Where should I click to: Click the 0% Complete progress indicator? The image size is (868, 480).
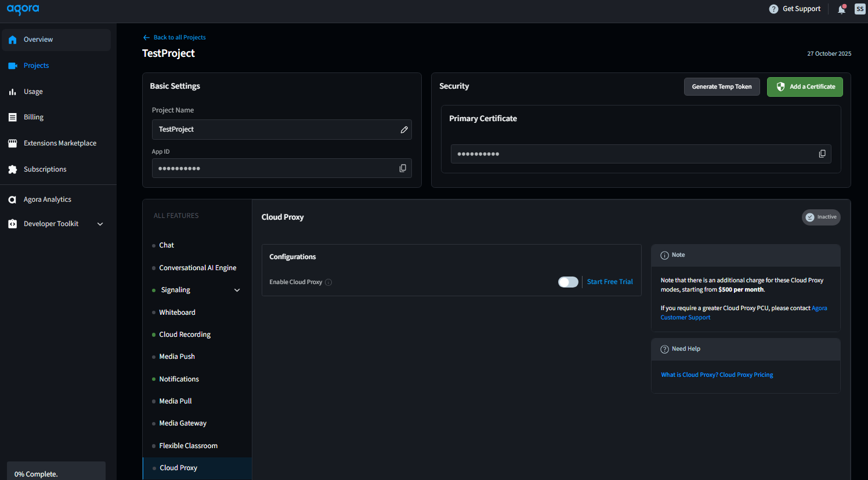tap(35, 474)
